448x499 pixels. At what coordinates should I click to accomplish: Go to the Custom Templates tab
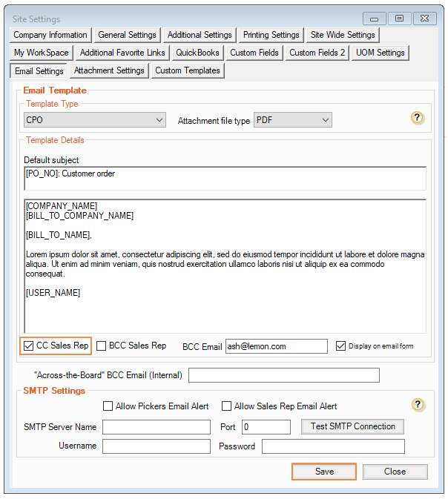tap(188, 70)
